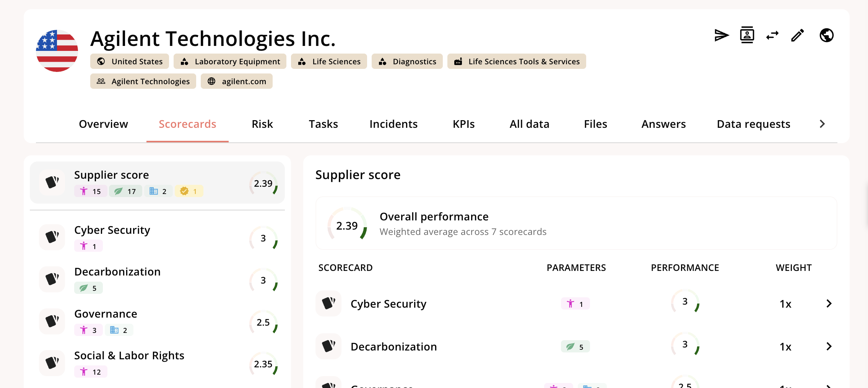Open the Risk tab
This screenshot has height=388, width=868.
click(262, 124)
